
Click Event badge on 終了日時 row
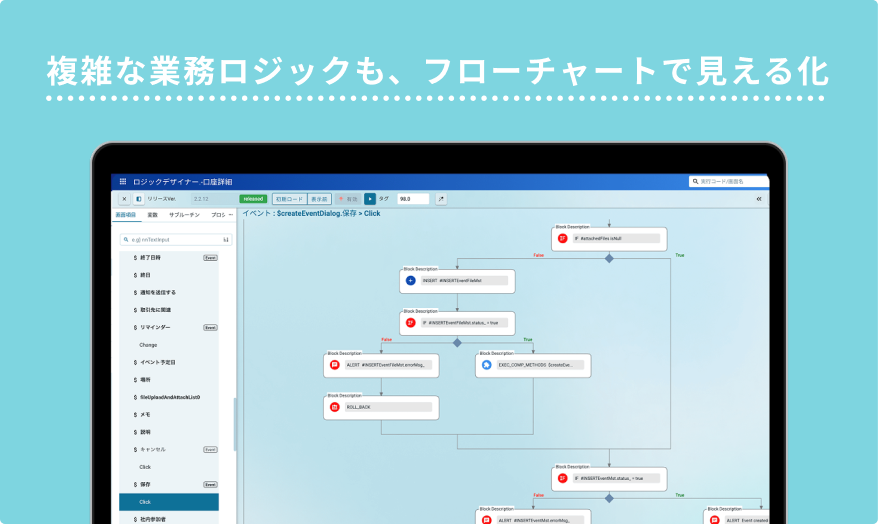point(210,258)
